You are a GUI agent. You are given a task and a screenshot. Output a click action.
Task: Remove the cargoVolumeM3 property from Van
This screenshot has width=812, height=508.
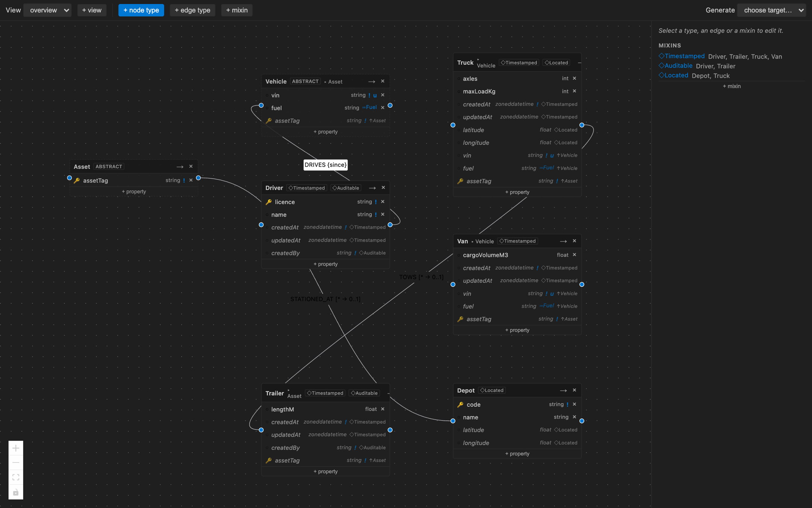pyautogui.click(x=574, y=255)
